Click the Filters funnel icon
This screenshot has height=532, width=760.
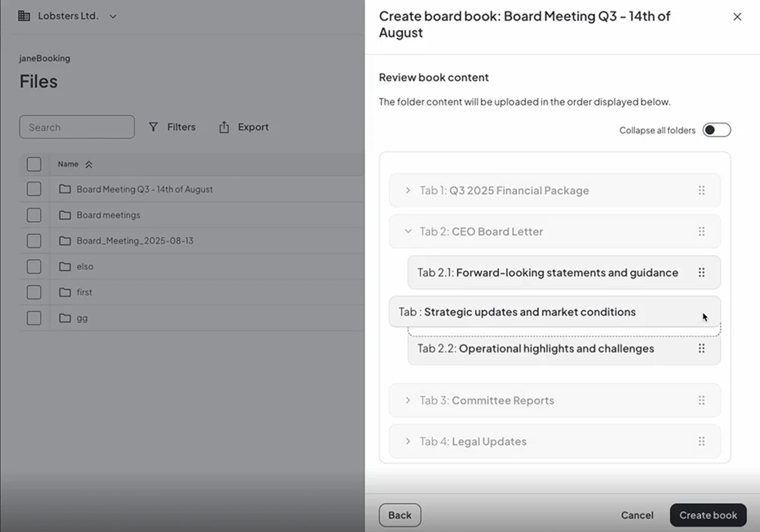pyautogui.click(x=153, y=127)
